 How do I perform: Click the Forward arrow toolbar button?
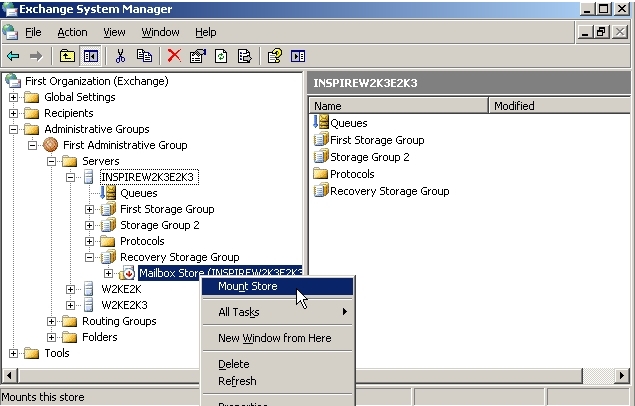[36, 56]
